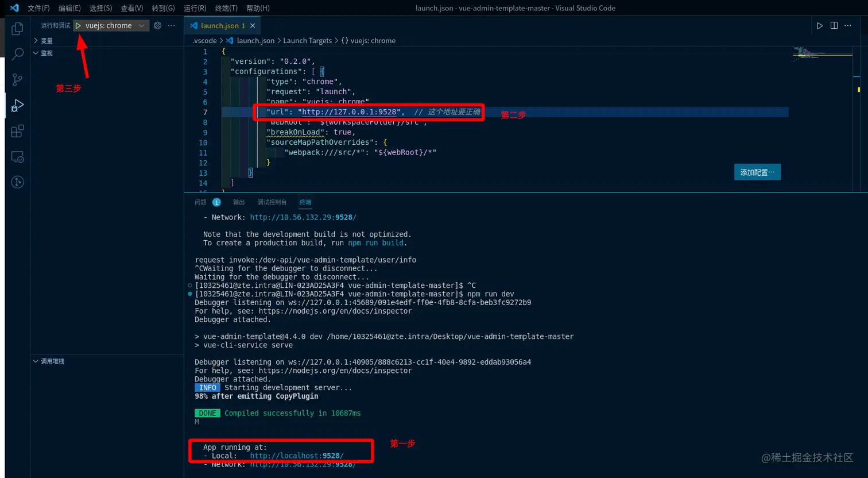The image size is (868, 478).
Task: Click the comment 这个地址要正确
Action: point(447,112)
